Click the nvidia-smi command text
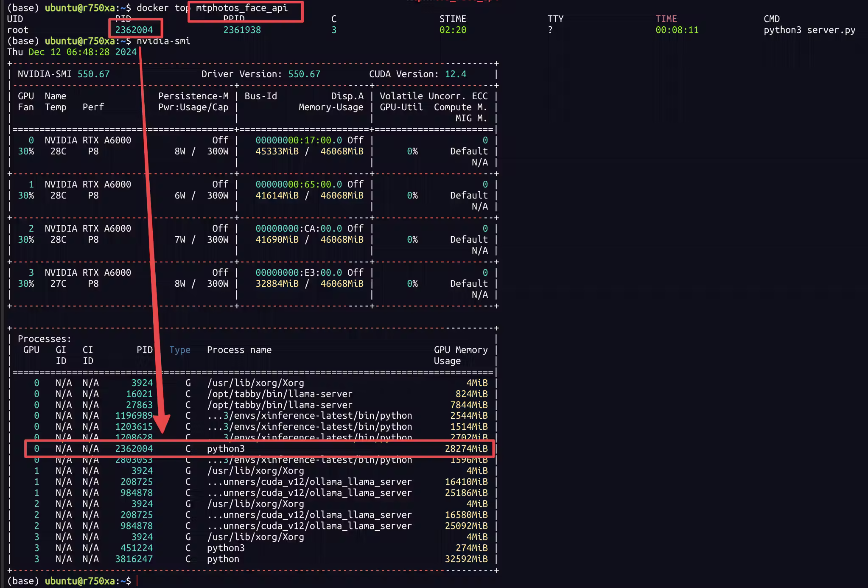The width and height of the screenshot is (868, 588). [x=163, y=41]
